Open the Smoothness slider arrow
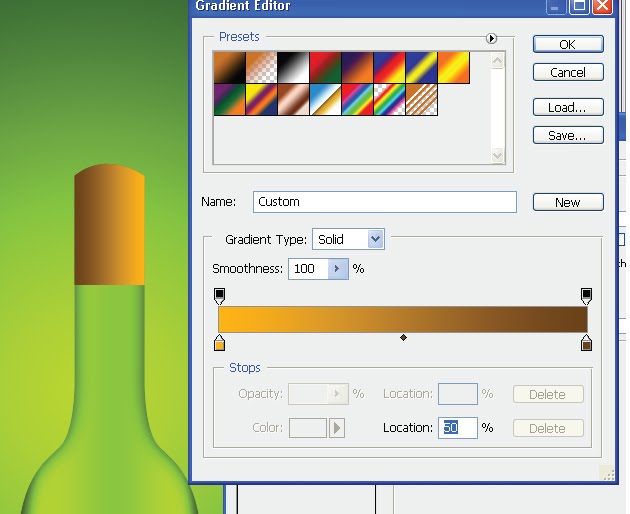This screenshot has height=514, width=630. coord(338,269)
